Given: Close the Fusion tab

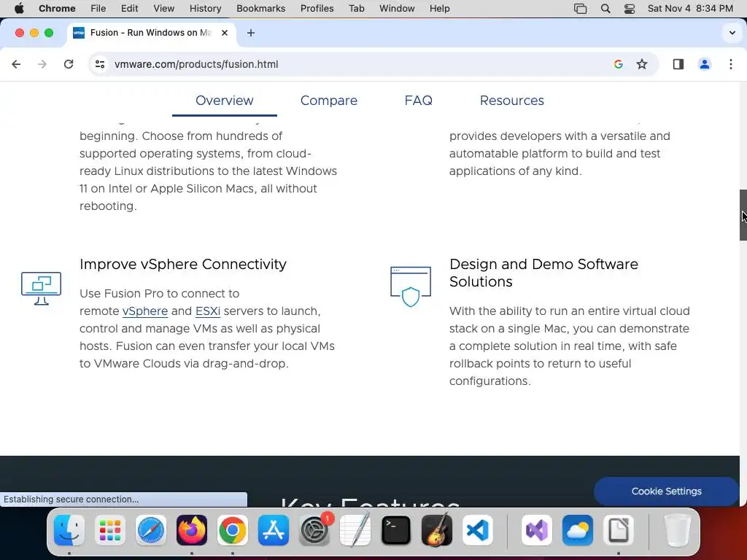Looking at the screenshot, I should point(225,33).
